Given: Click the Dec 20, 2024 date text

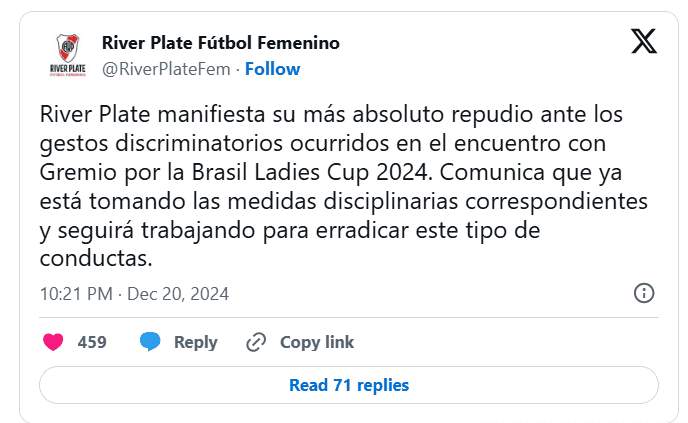Looking at the screenshot, I should pos(177,294).
